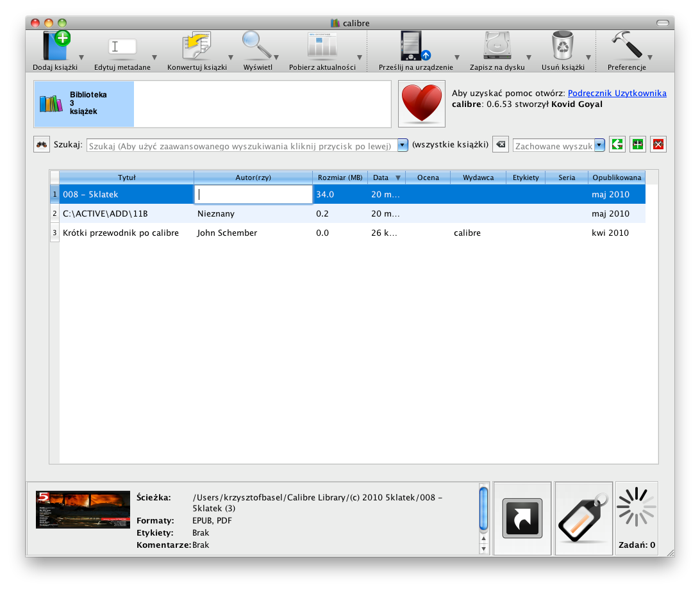Expand Usuń książki dropdown arrow

pyautogui.click(x=588, y=58)
